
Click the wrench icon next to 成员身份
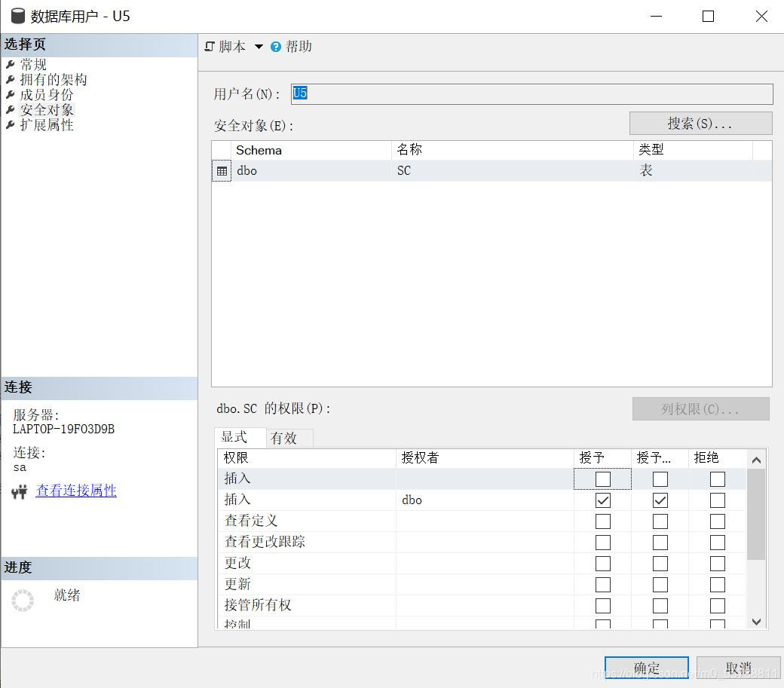(10, 94)
